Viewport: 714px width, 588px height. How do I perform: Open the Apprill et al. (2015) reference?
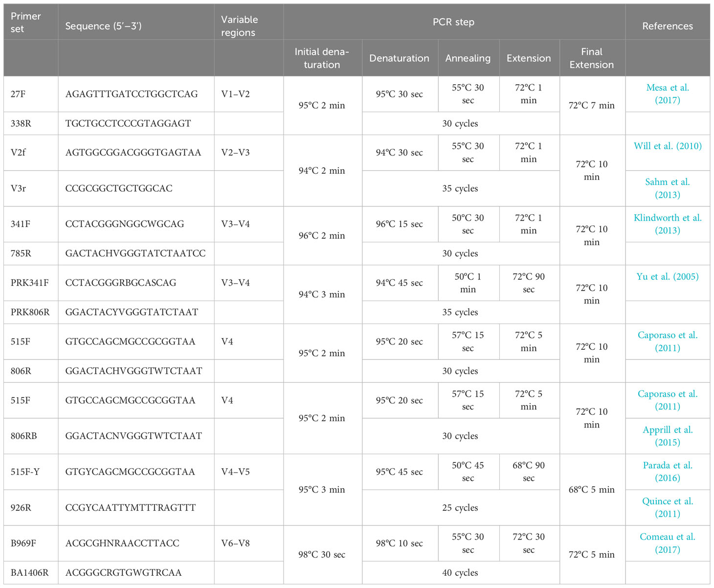[668, 436]
